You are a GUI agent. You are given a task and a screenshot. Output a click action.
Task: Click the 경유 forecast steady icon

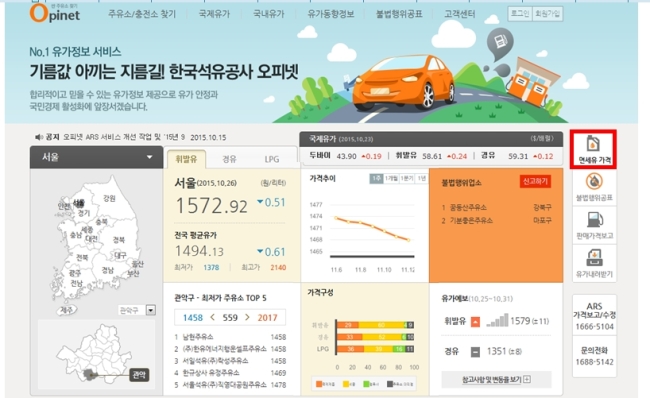point(475,352)
